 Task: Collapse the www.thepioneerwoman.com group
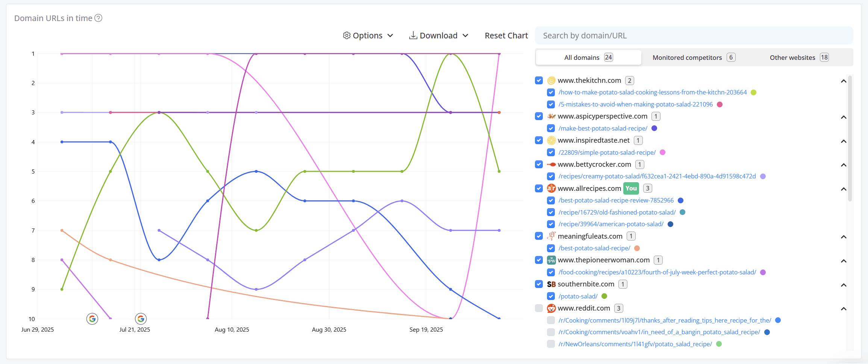point(844,261)
